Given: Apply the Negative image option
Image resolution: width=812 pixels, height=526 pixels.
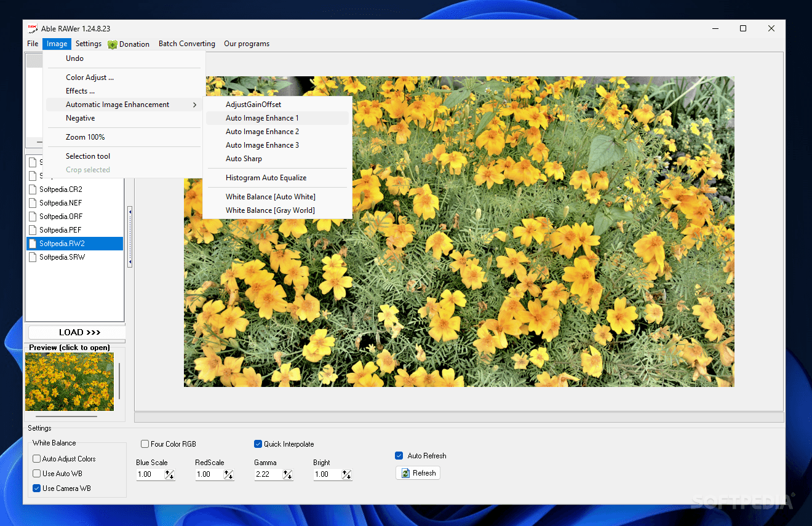Looking at the screenshot, I should coord(124,118).
